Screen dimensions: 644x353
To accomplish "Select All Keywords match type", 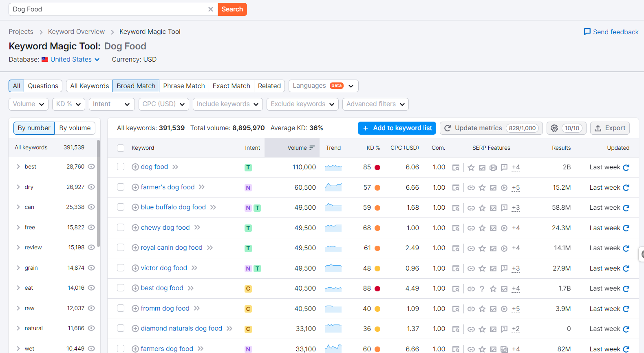I will [x=89, y=86].
